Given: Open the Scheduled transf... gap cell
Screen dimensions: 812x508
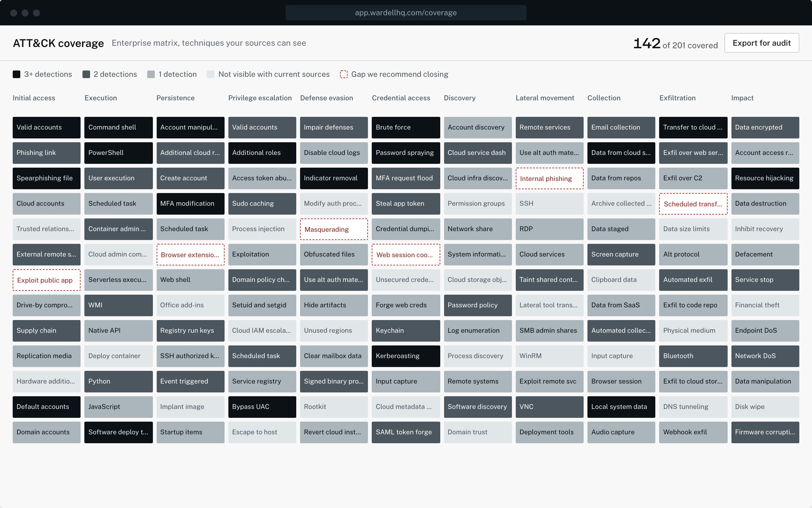Looking at the screenshot, I should [x=693, y=204].
